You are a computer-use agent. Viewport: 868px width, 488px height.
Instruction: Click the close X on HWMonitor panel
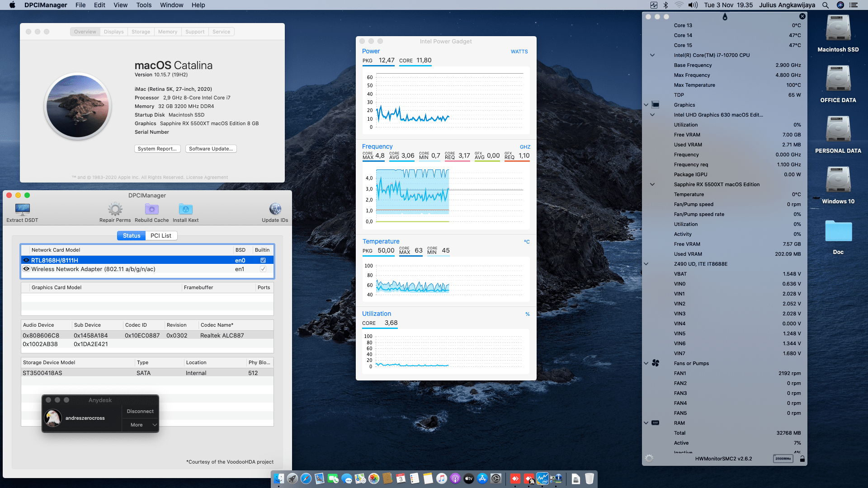802,16
